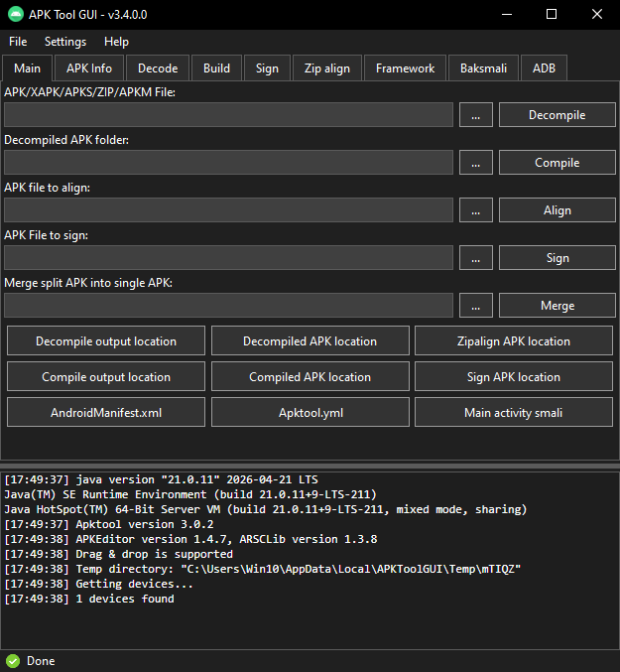Minimize the APK Tool GUI window
The image size is (620, 672).
[507, 14]
